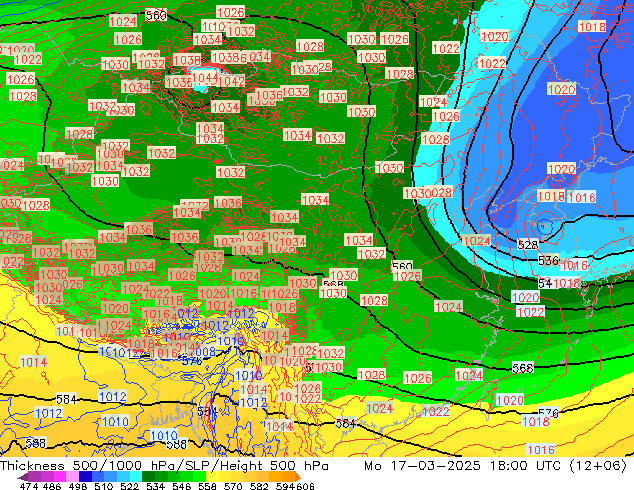Select the cyan swatch in the legend

136,476
